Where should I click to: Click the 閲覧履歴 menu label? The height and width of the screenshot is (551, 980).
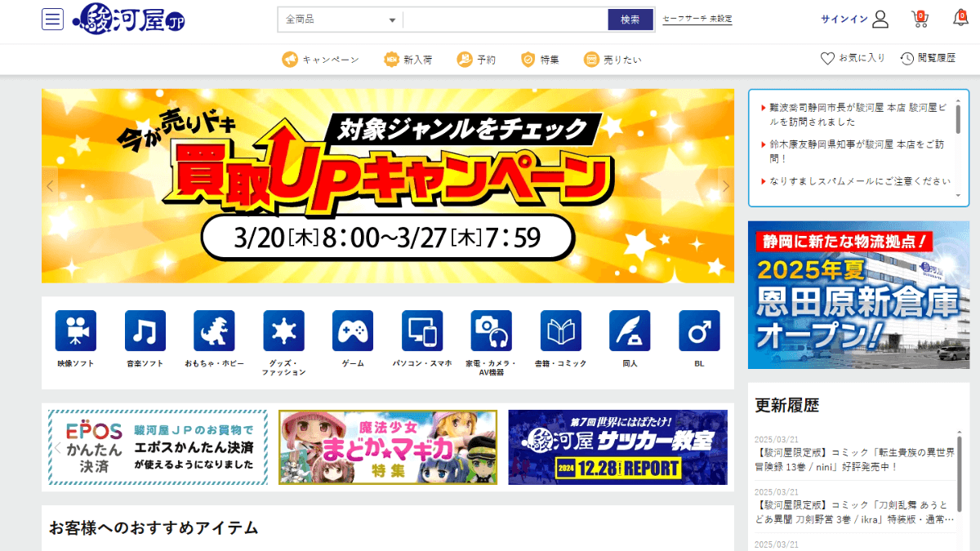(937, 59)
